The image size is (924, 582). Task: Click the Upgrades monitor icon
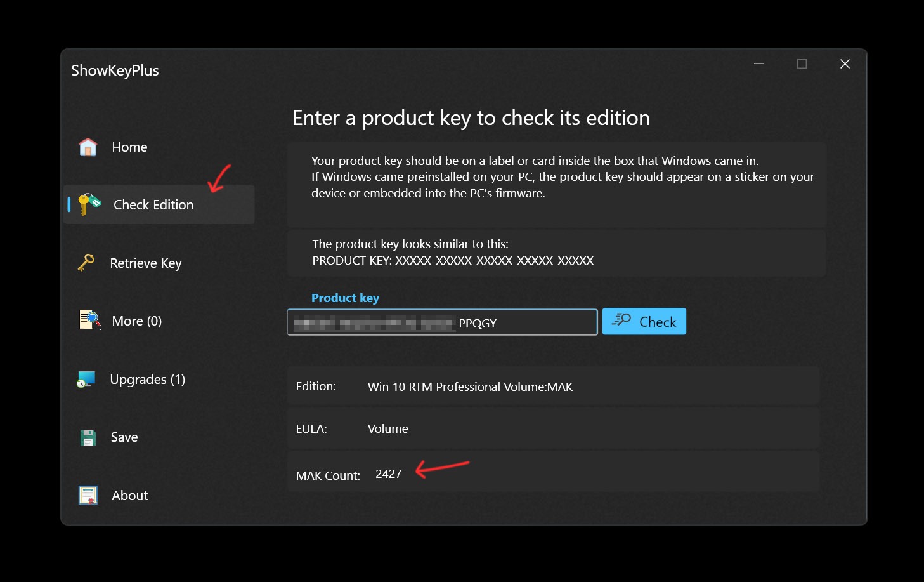click(x=86, y=380)
